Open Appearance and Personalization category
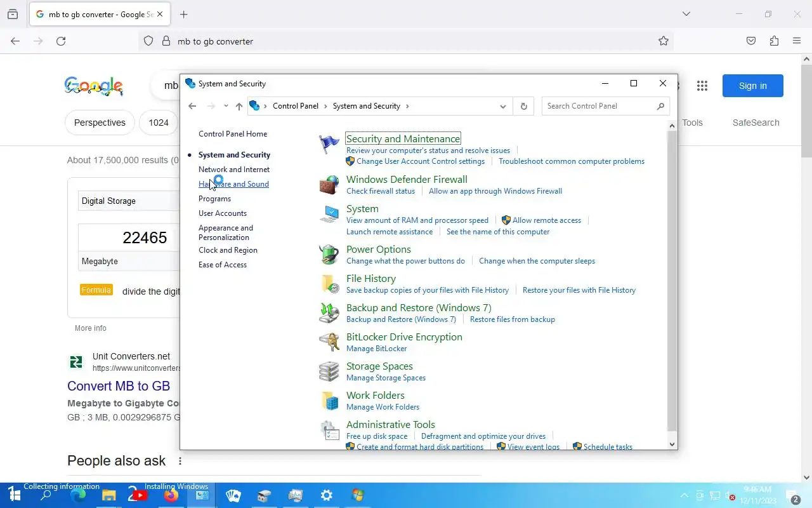 click(226, 232)
